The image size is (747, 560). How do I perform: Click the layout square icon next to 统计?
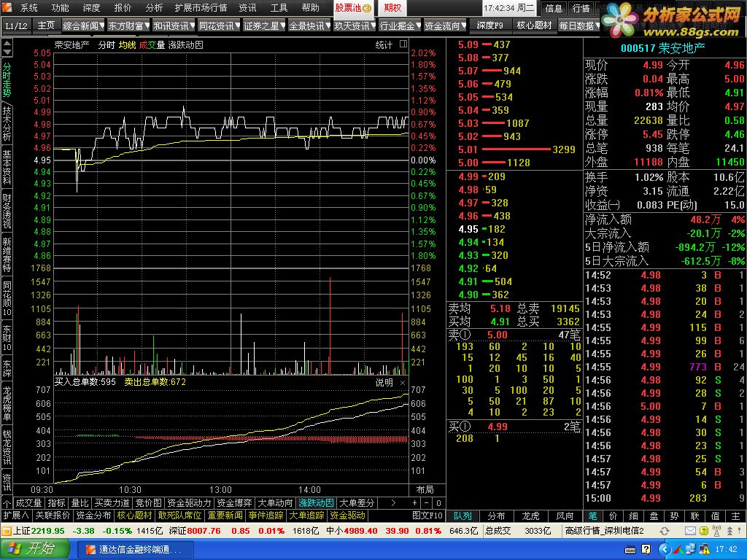coord(403,44)
